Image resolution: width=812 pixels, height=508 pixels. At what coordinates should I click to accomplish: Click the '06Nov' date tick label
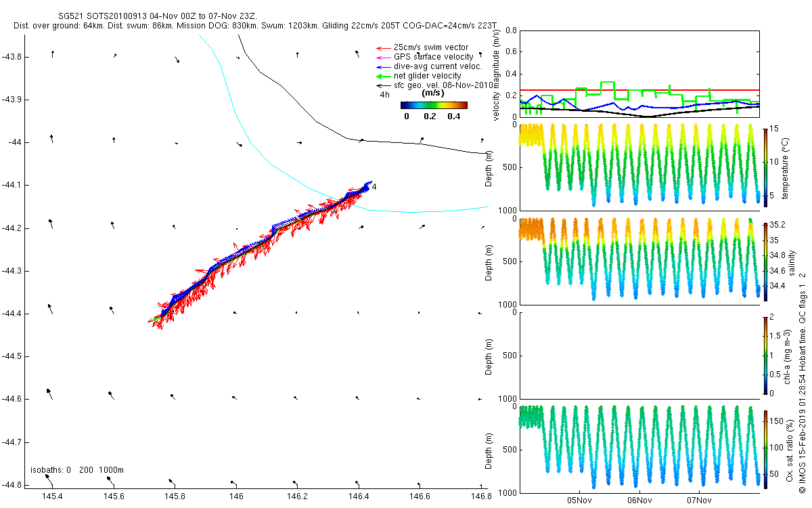639,501
